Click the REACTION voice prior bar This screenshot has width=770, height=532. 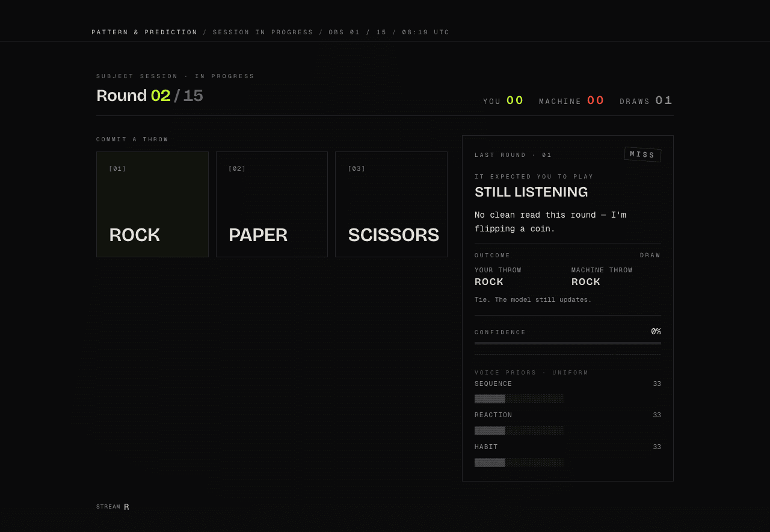click(520, 430)
